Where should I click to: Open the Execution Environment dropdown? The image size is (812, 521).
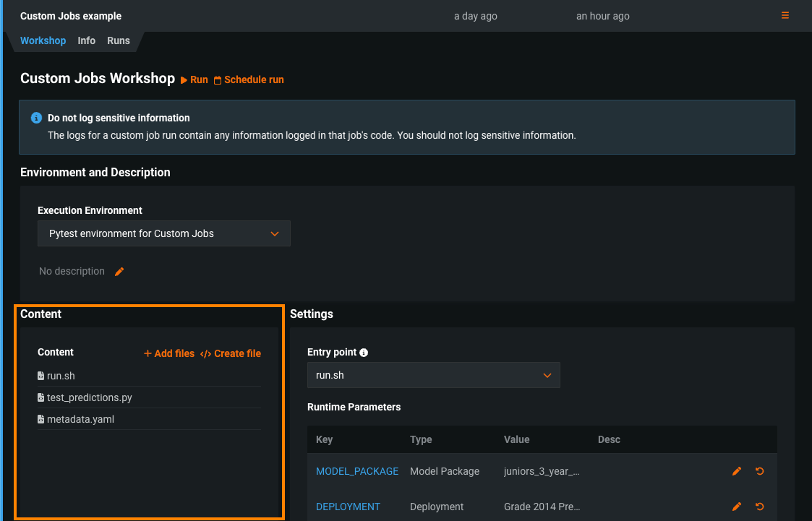pos(164,233)
